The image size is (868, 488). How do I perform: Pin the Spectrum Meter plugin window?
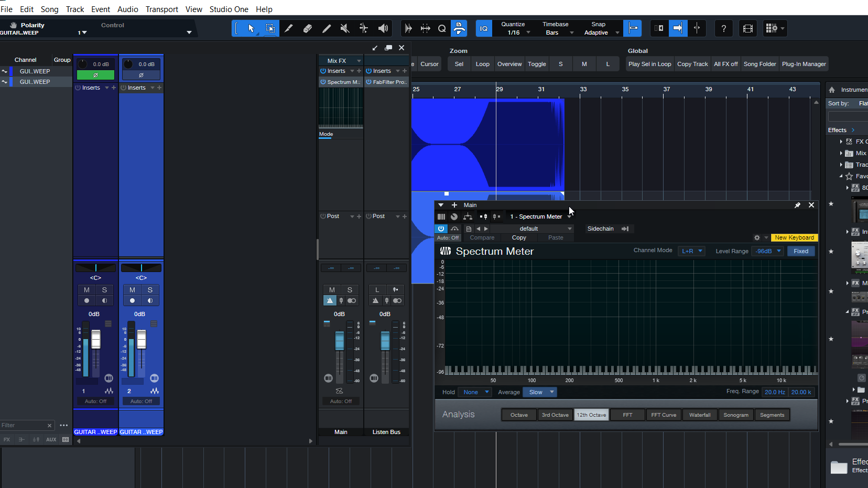coord(797,205)
